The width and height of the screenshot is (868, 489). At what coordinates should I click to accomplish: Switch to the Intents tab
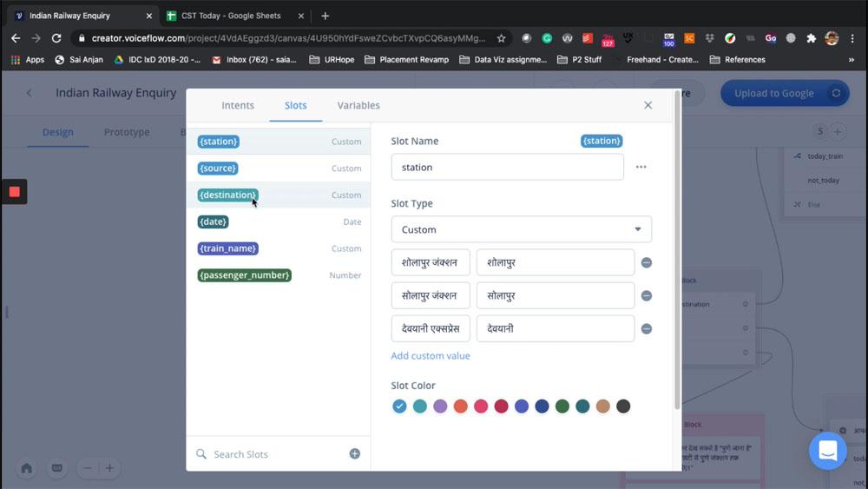(x=238, y=105)
